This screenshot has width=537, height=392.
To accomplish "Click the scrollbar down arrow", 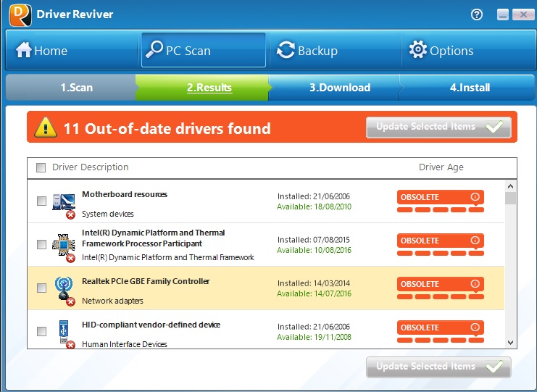I will pos(510,342).
